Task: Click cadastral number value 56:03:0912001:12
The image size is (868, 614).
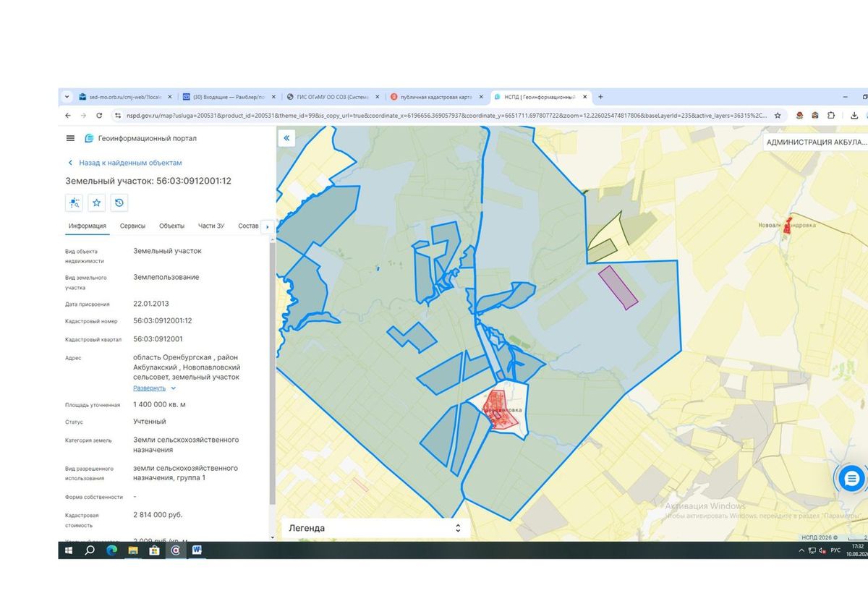Action: click(162, 320)
